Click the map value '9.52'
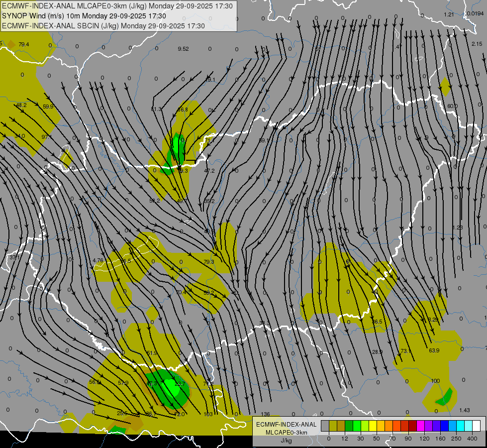This screenshot has width=487, height=448. [x=183, y=49]
